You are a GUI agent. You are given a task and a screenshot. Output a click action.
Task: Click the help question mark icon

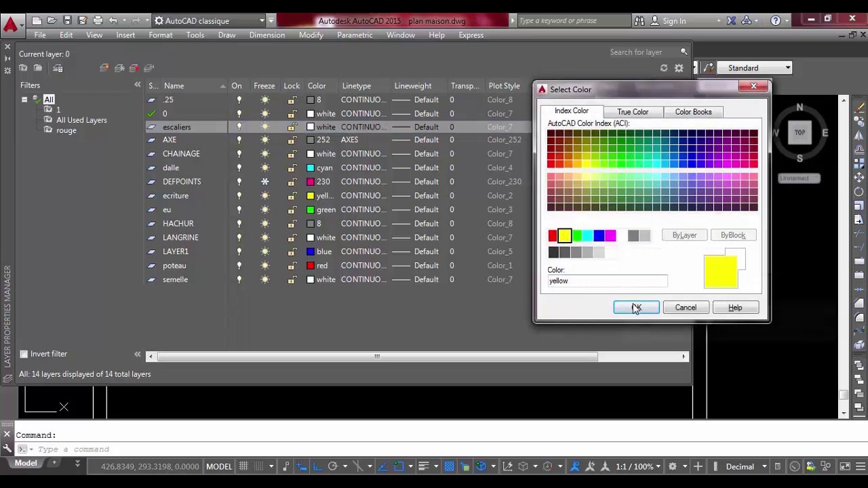[776, 20]
